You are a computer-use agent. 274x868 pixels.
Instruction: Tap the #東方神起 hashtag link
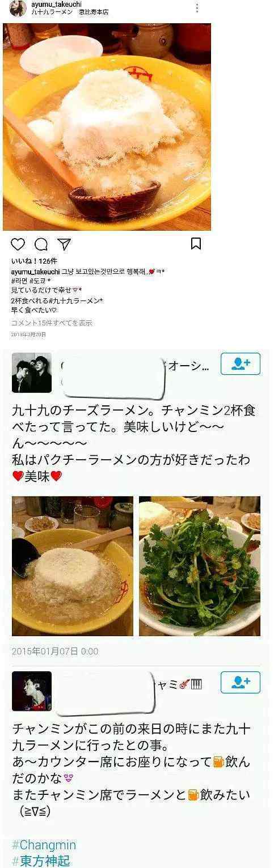click(x=41, y=861)
